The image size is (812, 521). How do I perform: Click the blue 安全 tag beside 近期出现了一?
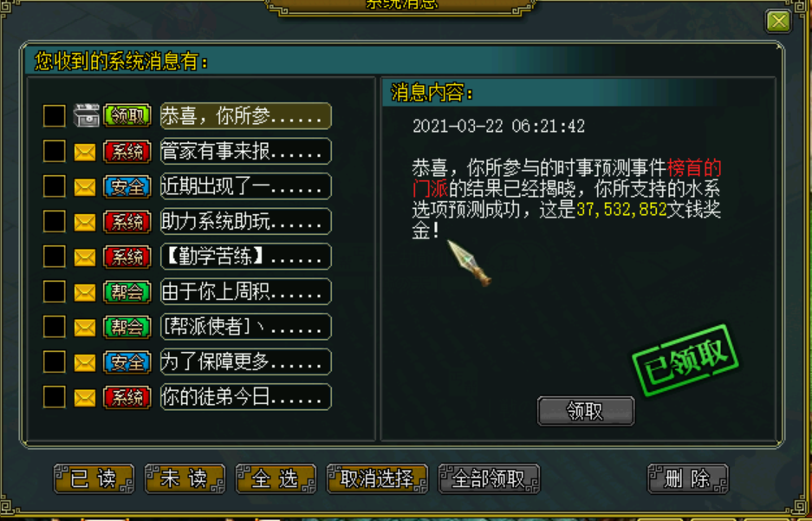(127, 186)
